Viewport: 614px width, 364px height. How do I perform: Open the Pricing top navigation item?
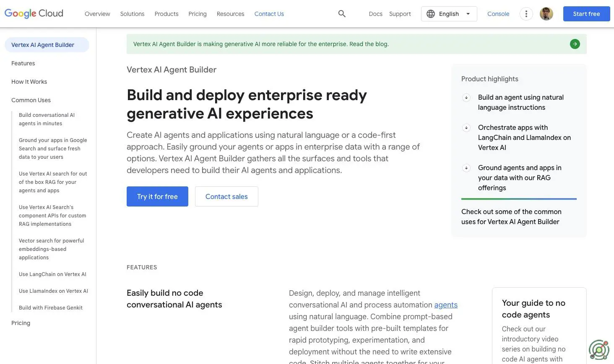(x=198, y=14)
